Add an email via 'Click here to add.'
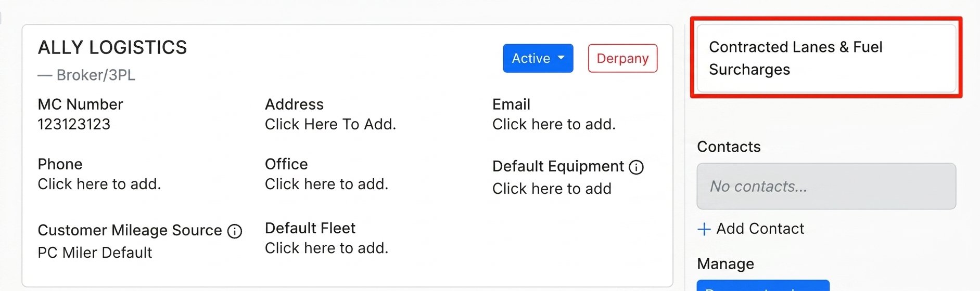Image resolution: width=980 pixels, height=291 pixels. pyautogui.click(x=554, y=124)
